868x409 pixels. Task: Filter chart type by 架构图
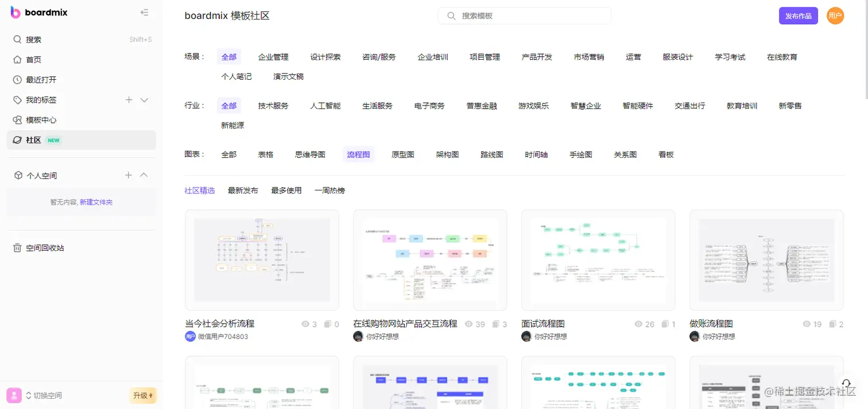447,154
